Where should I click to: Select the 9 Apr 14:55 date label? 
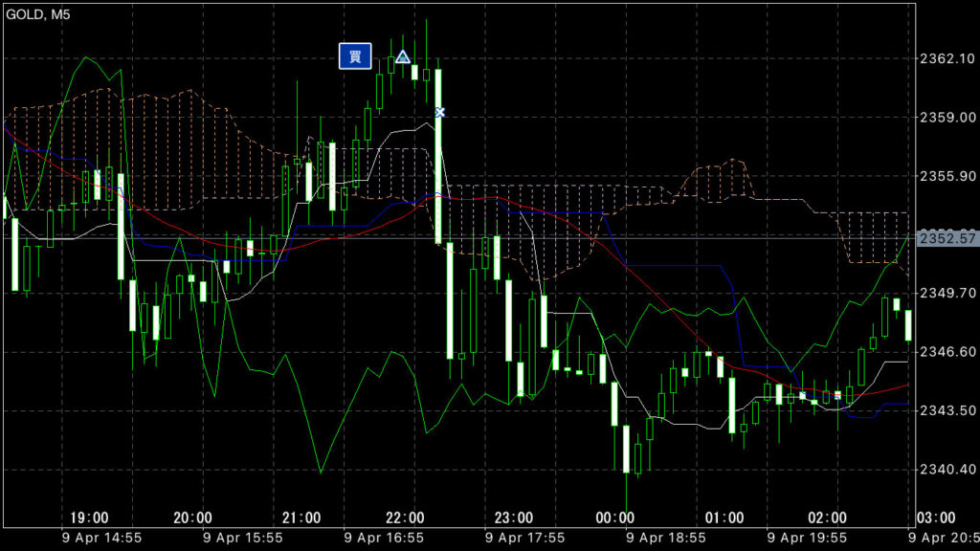[101, 540]
